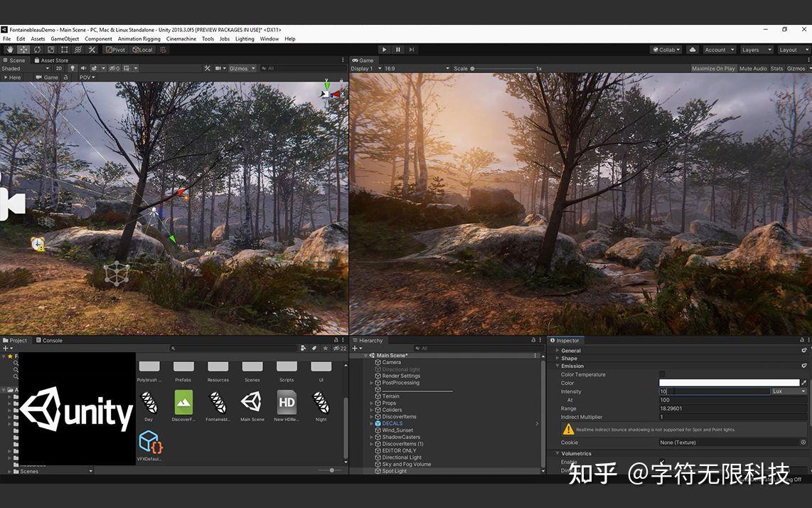Open the Display 1 dropdown

point(366,68)
